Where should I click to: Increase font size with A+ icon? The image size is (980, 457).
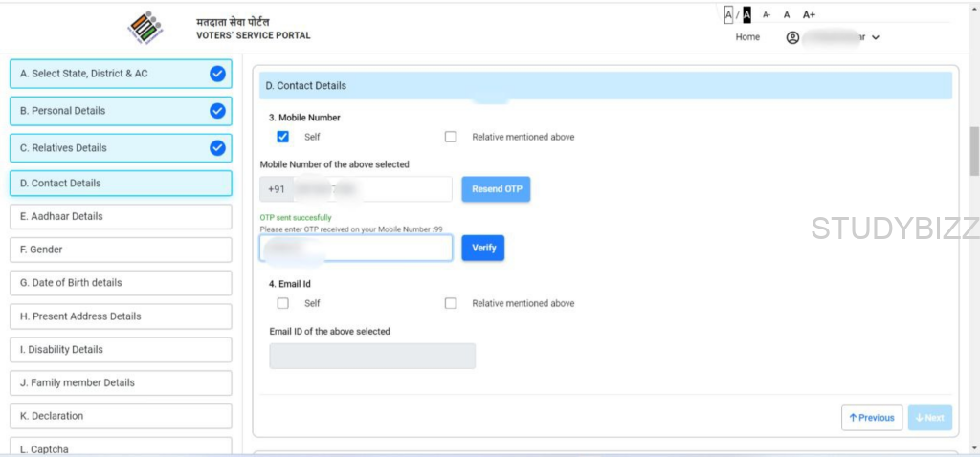809,15
